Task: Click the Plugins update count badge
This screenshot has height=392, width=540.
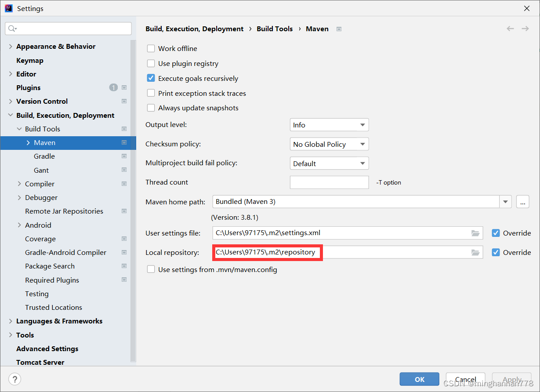Action: pos(113,87)
